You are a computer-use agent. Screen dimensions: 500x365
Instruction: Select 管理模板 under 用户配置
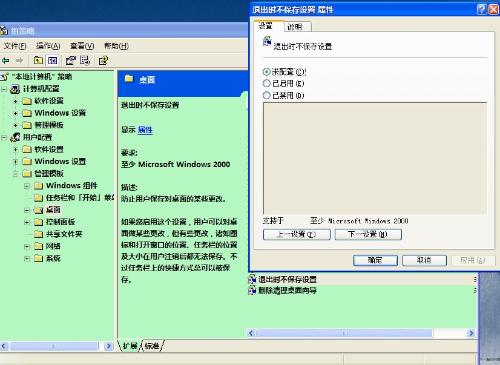pos(49,174)
